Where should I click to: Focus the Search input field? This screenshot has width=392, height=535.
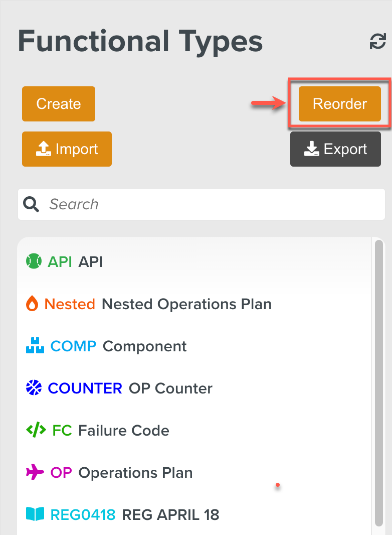pos(211,204)
